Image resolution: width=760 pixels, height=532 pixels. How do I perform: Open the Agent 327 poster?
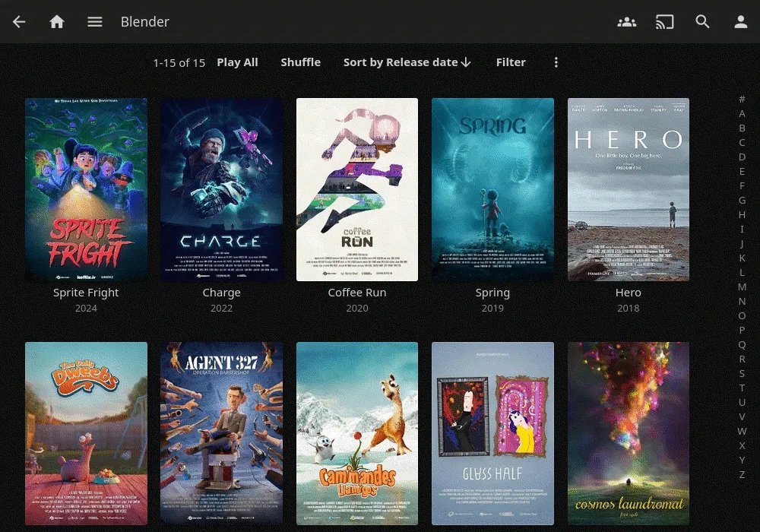pos(221,433)
